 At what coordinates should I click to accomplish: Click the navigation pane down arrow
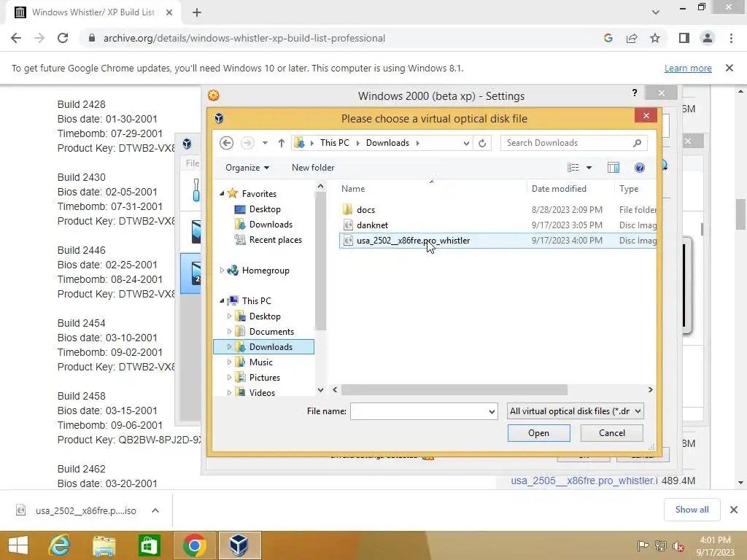(x=320, y=390)
